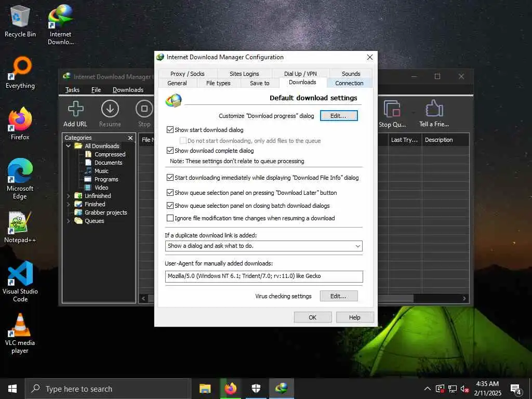Click the Stop Queue toolbar icon in IDM
532x399 pixels.
pyautogui.click(x=392, y=114)
